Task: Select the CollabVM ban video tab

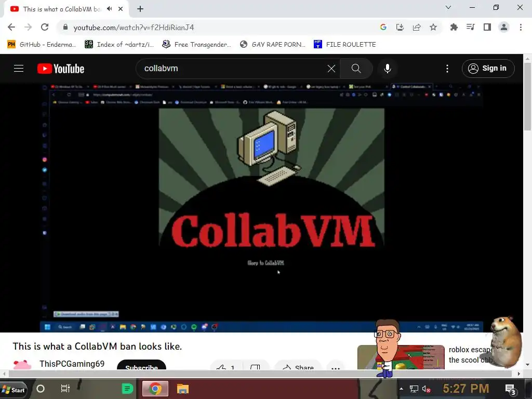Action: tap(66, 9)
